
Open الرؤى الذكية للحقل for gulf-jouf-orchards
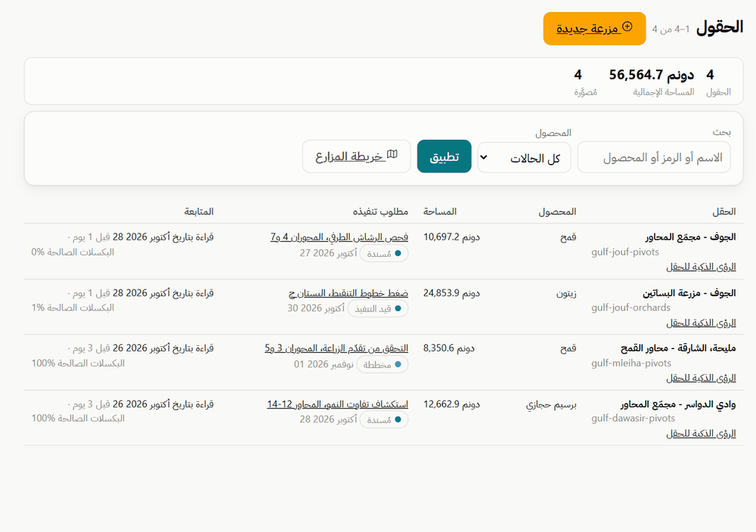(x=701, y=323)
